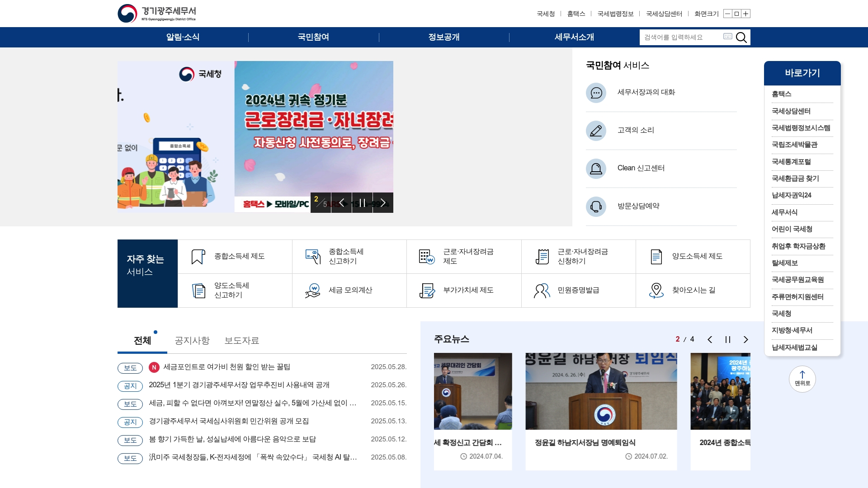Image resolution: width=868 pixels, height=488 pixels.
Task: Open the 알림·소식 menu
Action: point(183,38)
